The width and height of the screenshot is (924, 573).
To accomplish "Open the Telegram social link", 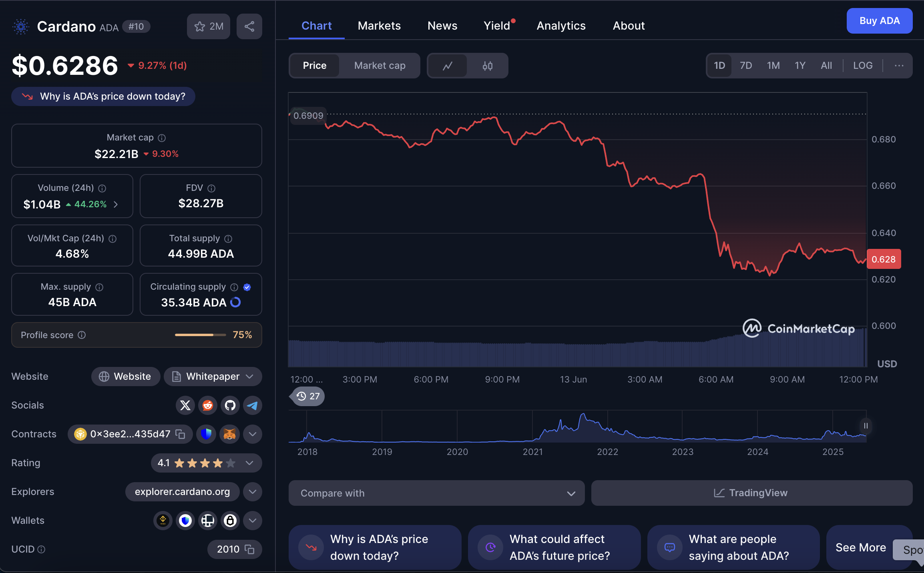I will click(x=252, y=405).
